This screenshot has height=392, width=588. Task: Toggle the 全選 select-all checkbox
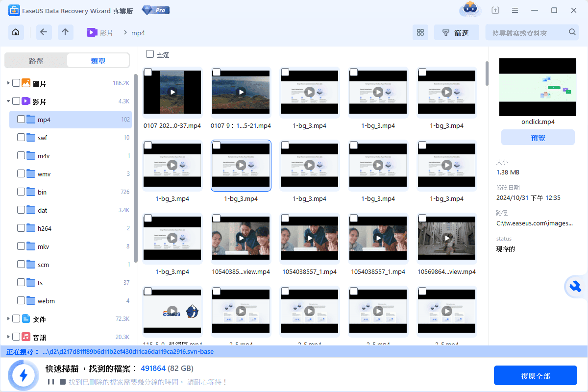pos(150,54)
